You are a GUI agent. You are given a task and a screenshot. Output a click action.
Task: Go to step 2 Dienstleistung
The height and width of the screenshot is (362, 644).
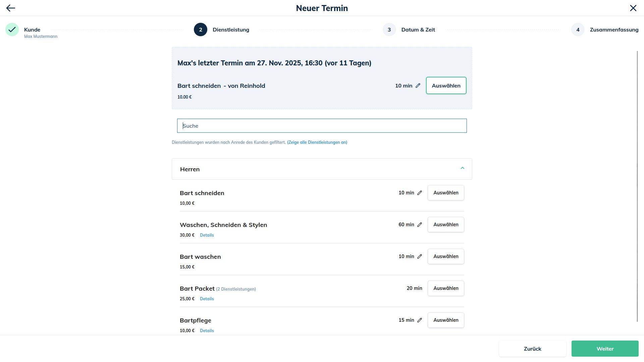tap(201, 29)
